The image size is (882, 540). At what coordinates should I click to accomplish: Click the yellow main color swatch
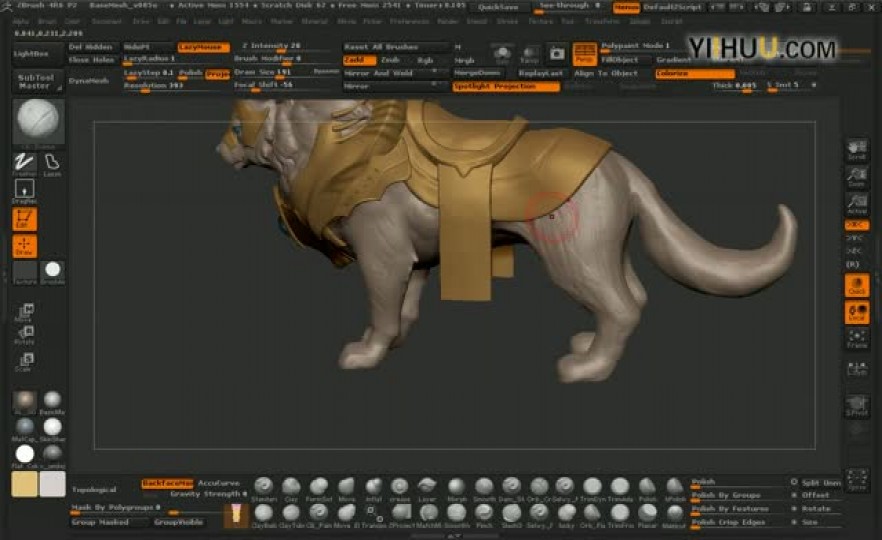coord(24,484)
